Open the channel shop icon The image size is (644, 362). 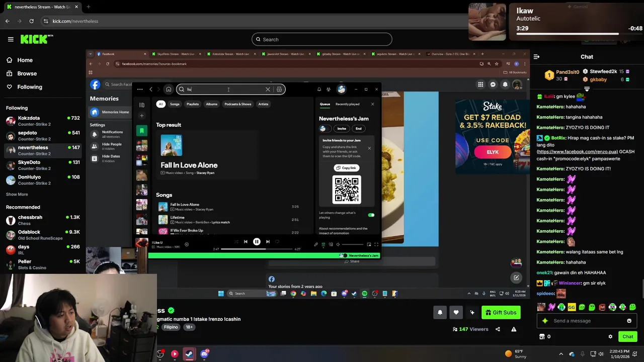click(542, 336)
